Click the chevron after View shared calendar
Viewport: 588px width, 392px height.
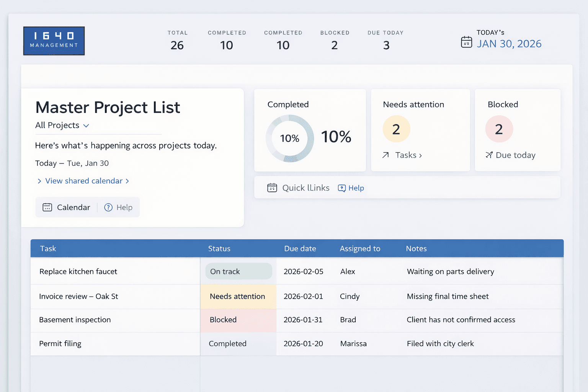[127, 181]
